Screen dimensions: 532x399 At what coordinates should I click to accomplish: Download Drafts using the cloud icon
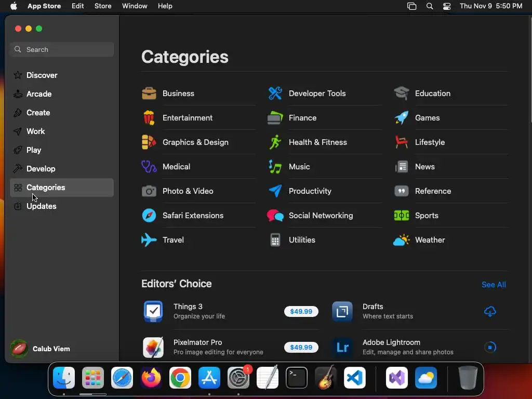[x=490, y=312]
